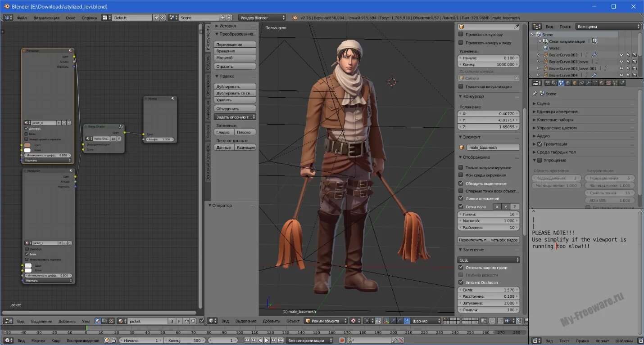Disable the Ambient Occlusion checkbox

coord(461,282)
